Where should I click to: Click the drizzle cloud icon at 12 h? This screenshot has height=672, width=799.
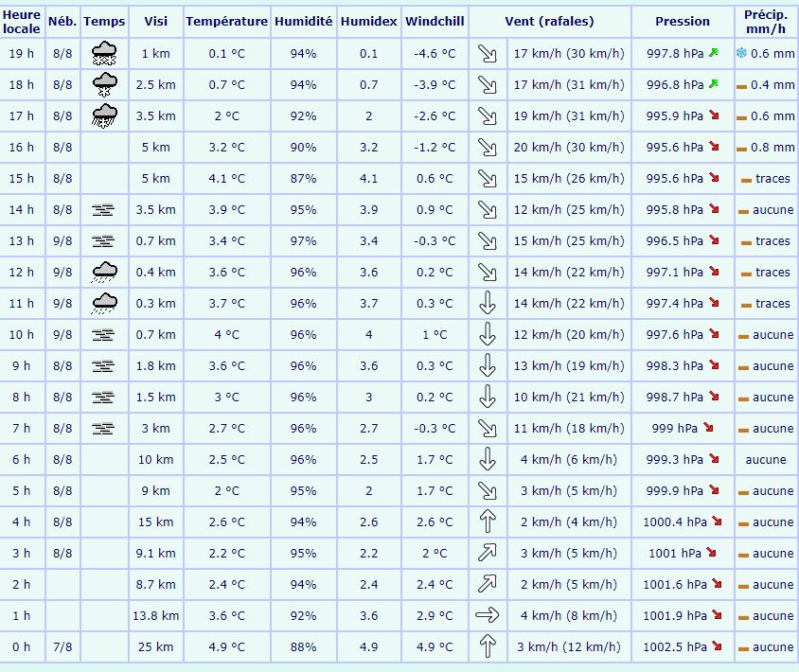click(103, 273)
